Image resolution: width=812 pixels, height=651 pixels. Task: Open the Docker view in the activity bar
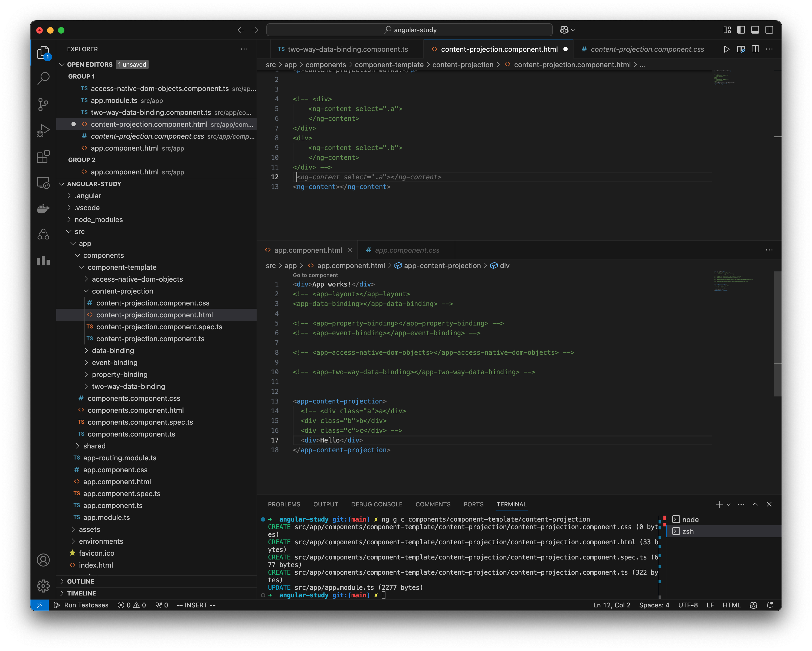coord(43,209)
